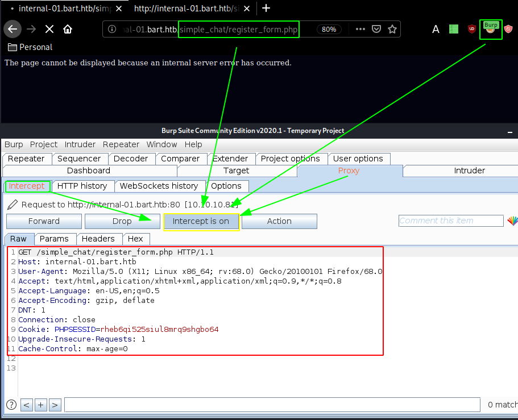
Task: Click the next match '>' button
Action: (55, 405)
